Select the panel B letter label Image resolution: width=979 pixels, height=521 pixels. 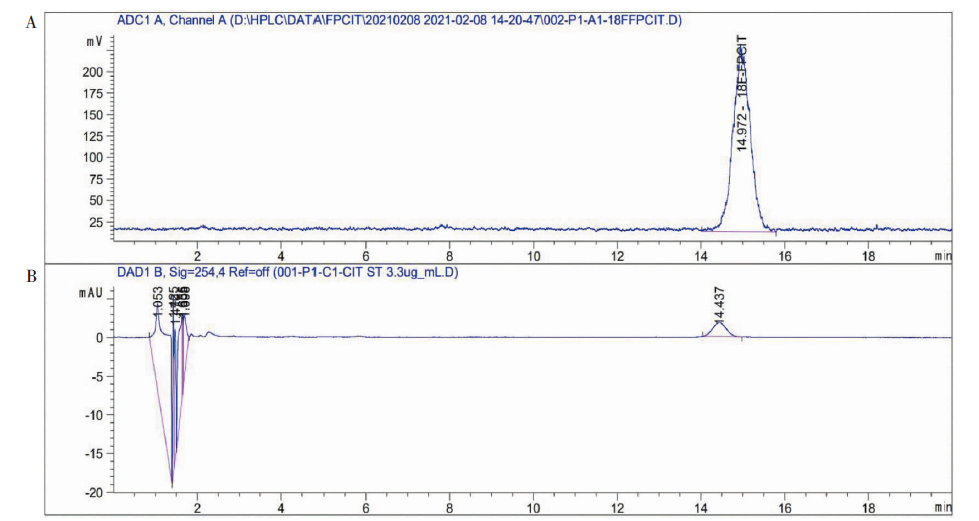(31, 274)
